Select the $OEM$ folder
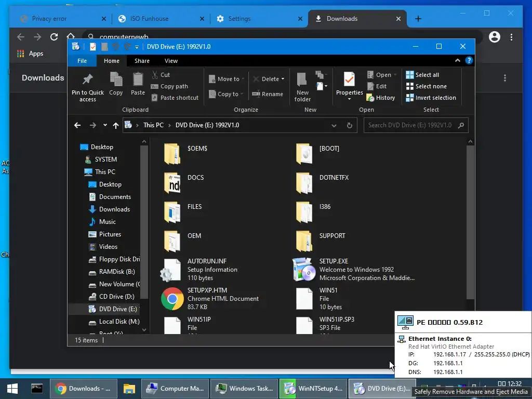Screen dimensions: 532x399 (186, 153)
